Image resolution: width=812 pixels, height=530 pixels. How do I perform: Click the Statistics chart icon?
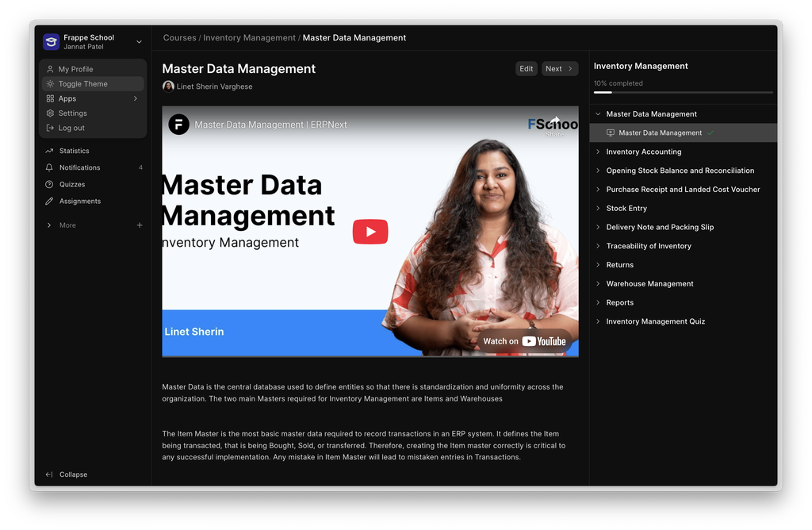click(49, 151)
